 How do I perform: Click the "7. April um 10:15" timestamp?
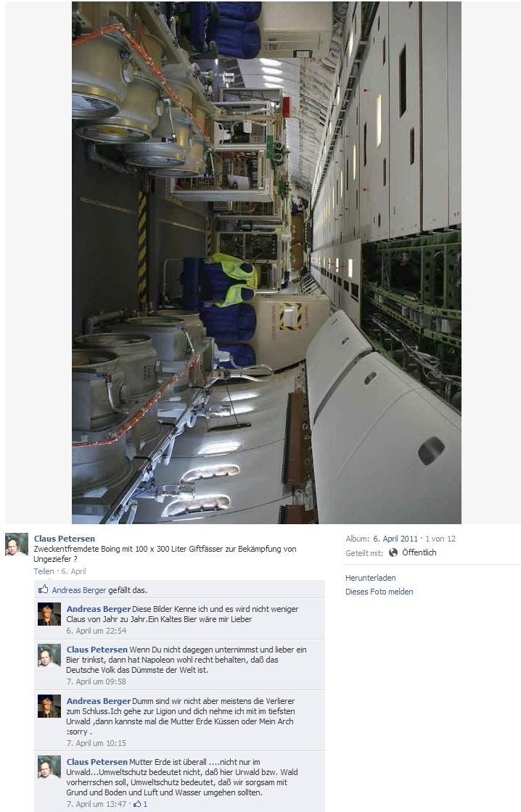tap(96, 743)
